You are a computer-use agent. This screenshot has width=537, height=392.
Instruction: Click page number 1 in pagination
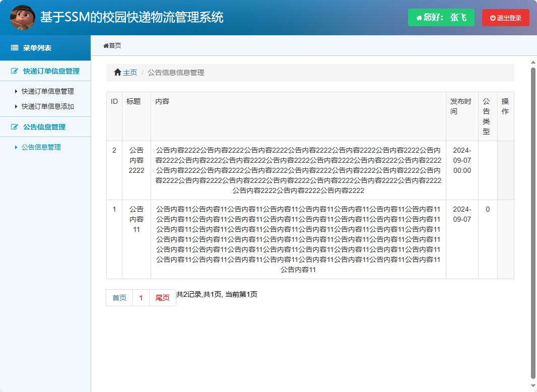tap(141, 298)
